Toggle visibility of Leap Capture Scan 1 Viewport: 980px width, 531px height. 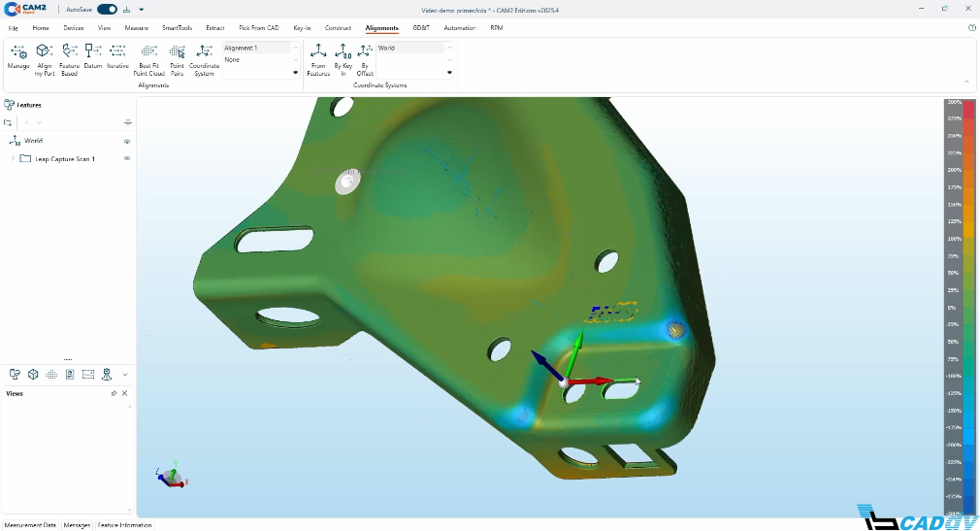click(x=127, y=159)
